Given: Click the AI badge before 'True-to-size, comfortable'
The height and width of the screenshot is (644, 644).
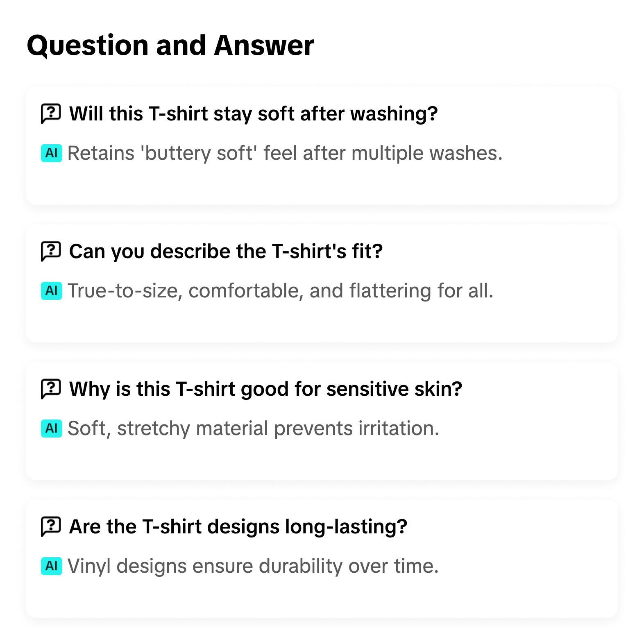Looking at the screenshot, I should point(52,291).
